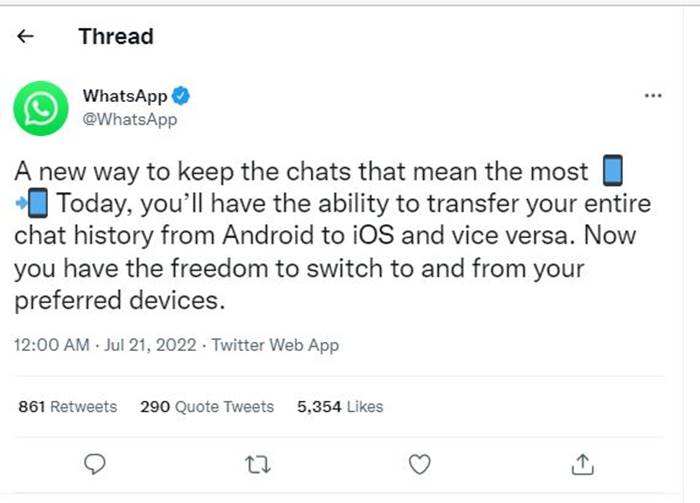Click the phone emoji after 'most'
This screenshot has width=700, height=503.
614,173
